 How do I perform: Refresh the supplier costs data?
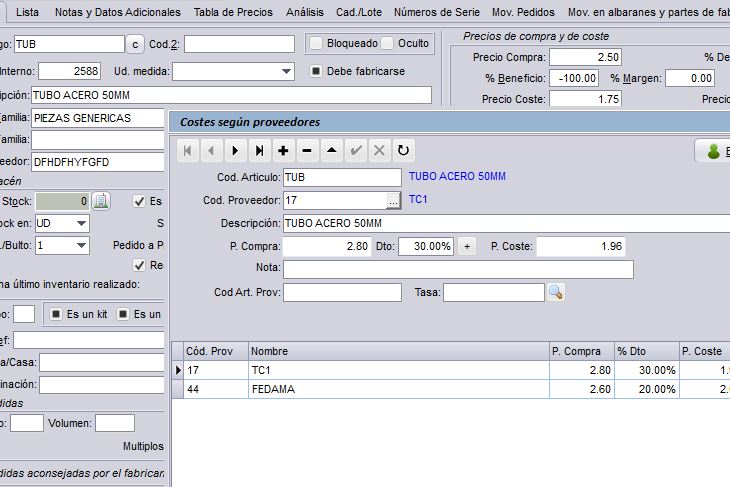coord(403,150)
